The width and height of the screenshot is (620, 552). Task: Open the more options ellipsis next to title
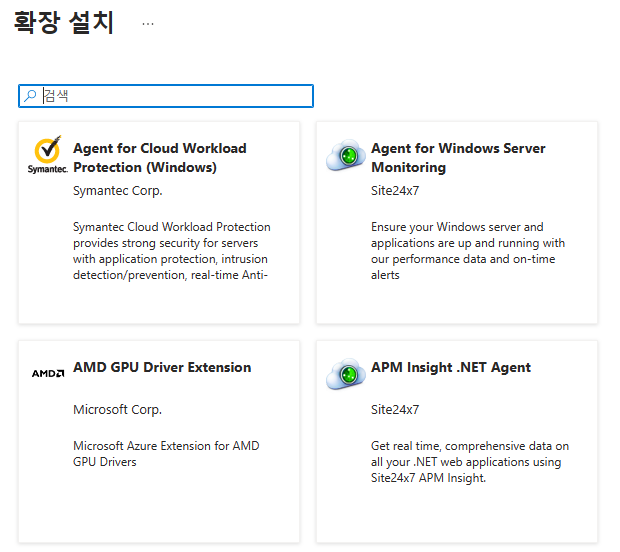(x=148, y=24)
